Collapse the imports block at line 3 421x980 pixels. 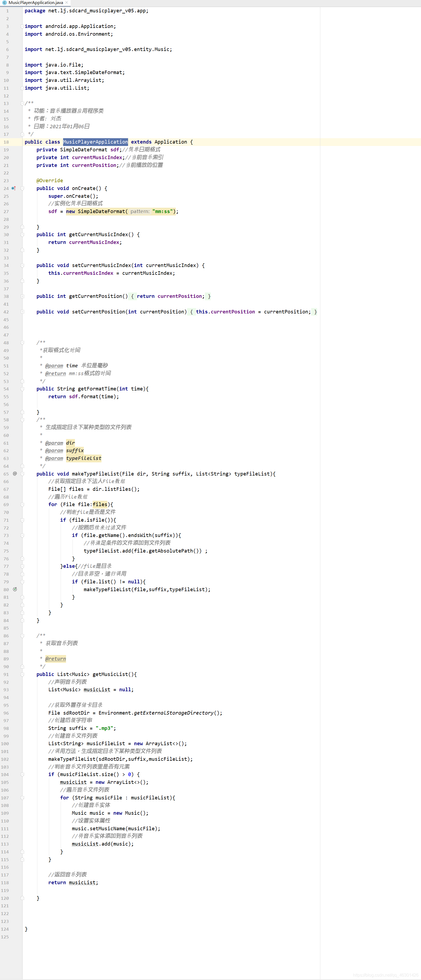click(22, 26)
